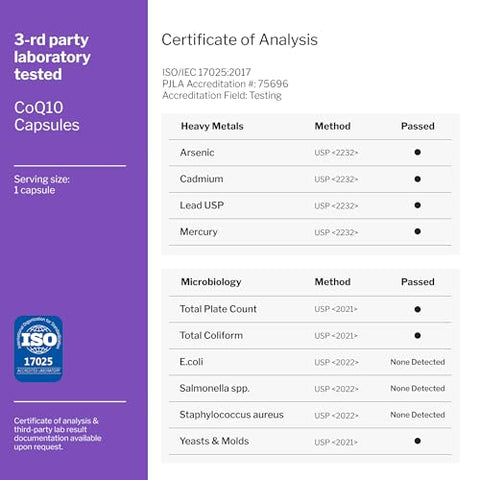Click Staphylococcus aureus None Detected result
This screenshot has width=480, height=480.
(x=418, y=415)
